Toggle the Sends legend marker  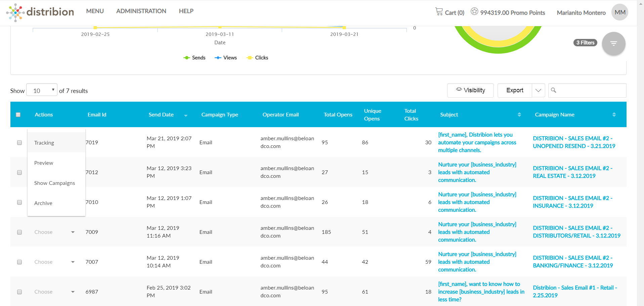click(187, 58)
